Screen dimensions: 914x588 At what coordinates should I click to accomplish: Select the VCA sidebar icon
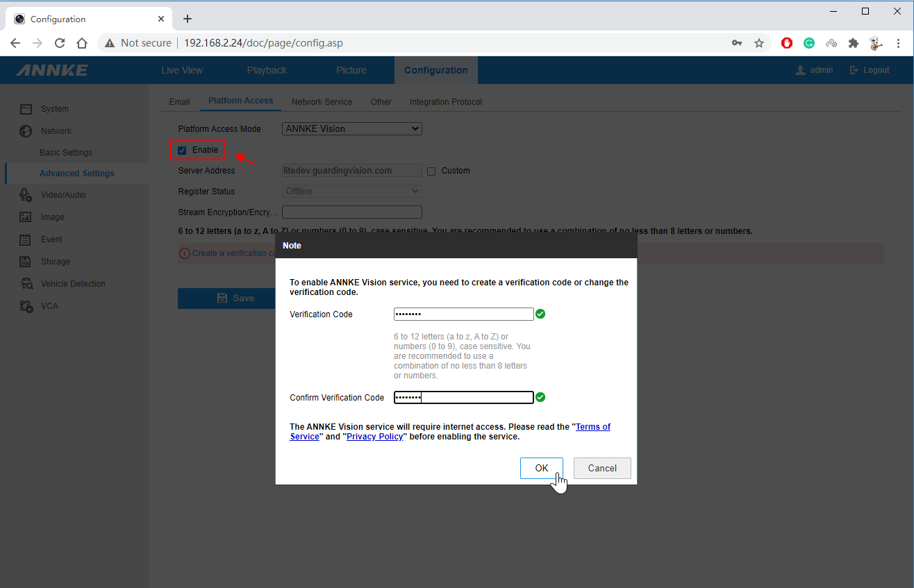click(x=26, y=305)
